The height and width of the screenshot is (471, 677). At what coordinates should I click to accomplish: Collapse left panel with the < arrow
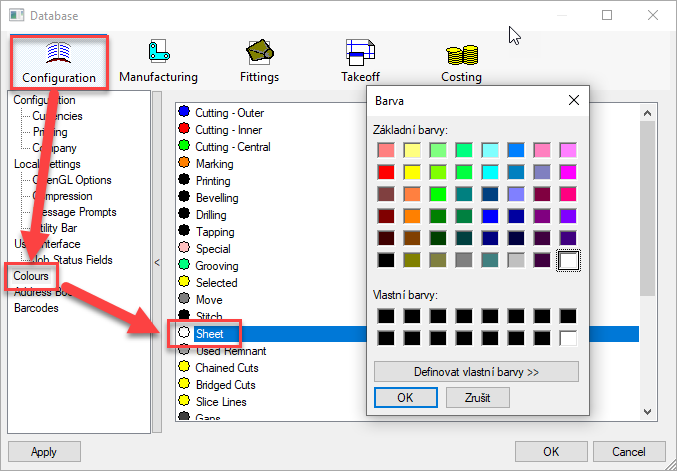156,263
